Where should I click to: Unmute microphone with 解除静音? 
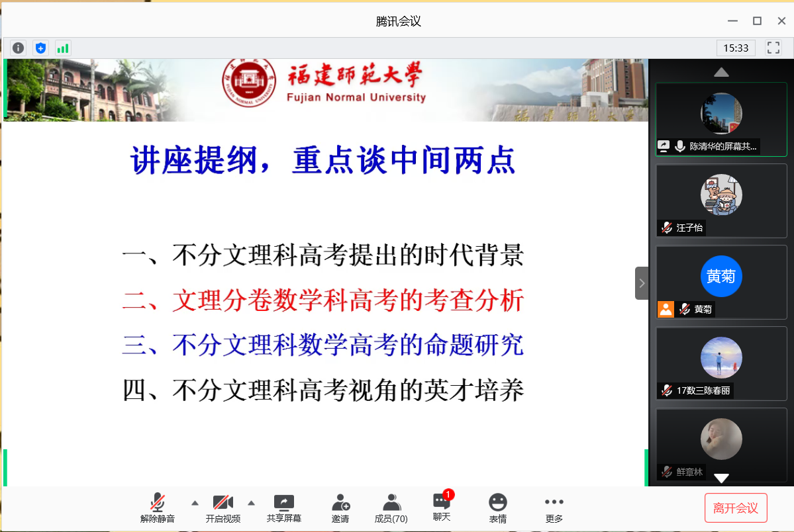click(158, 508)
